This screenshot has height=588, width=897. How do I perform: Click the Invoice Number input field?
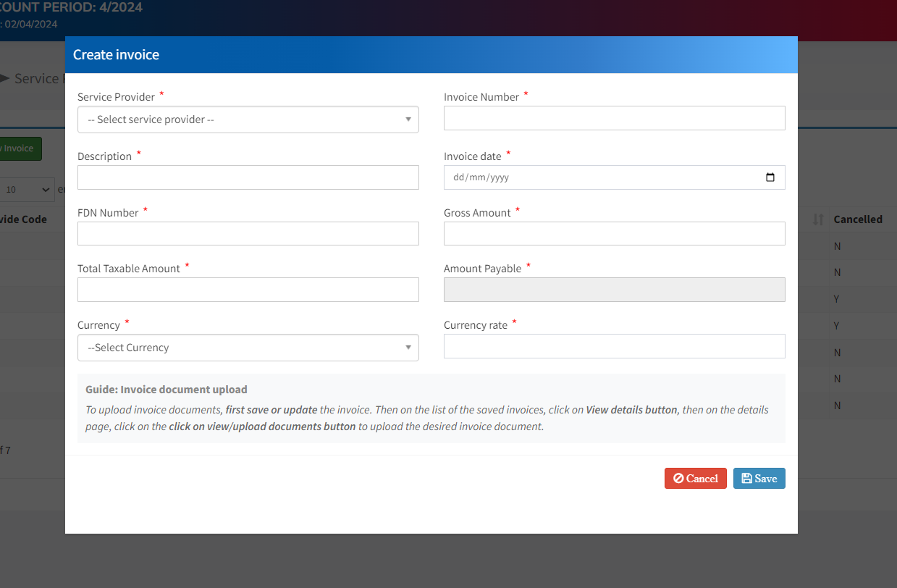click(x=614, y=118)
